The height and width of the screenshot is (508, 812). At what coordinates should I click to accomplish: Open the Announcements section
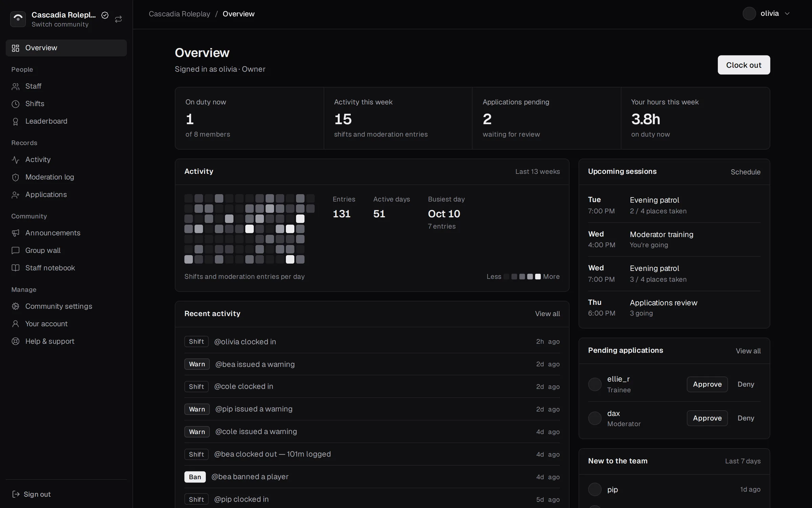coord(66,233)
